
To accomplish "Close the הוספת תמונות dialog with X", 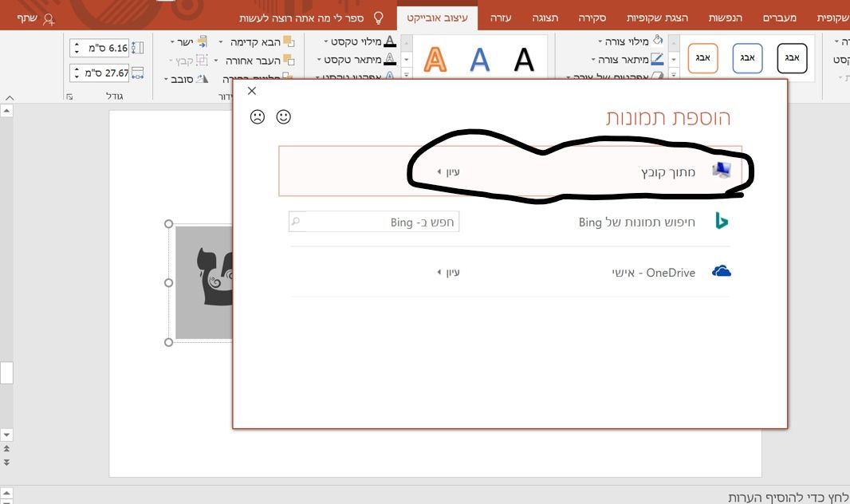I will (251, 90).
